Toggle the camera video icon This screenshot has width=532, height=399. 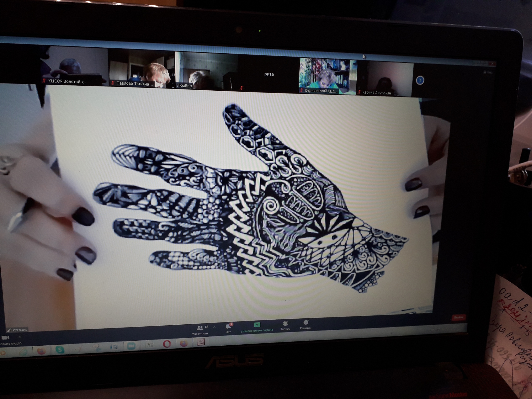click(5, 338)
